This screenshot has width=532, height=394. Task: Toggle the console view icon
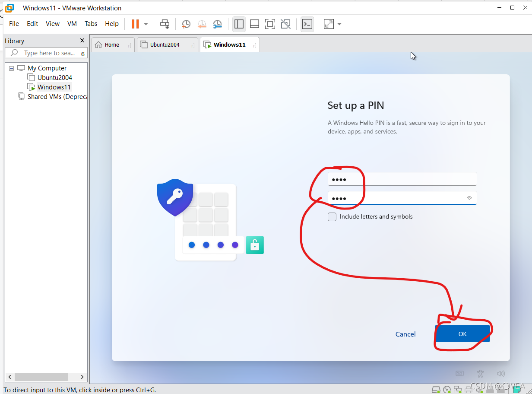click(x=307, y=24)
